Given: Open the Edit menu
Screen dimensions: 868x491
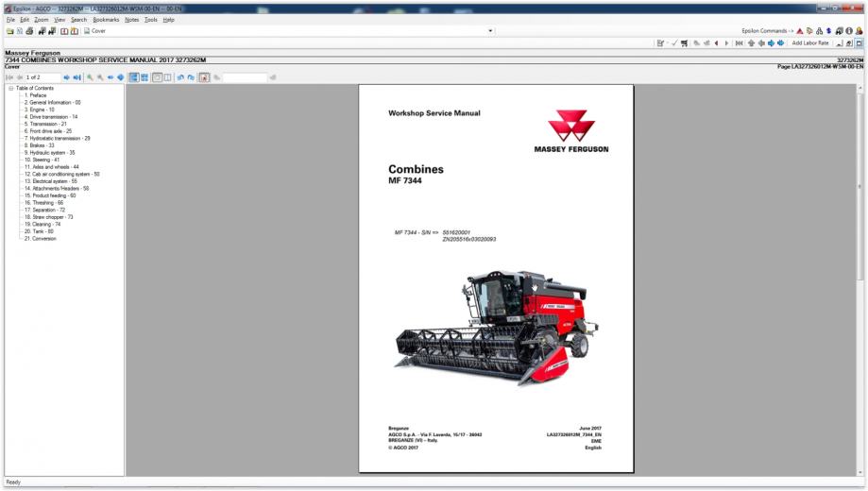Looking at the screenshot, I should coord(25,20).
